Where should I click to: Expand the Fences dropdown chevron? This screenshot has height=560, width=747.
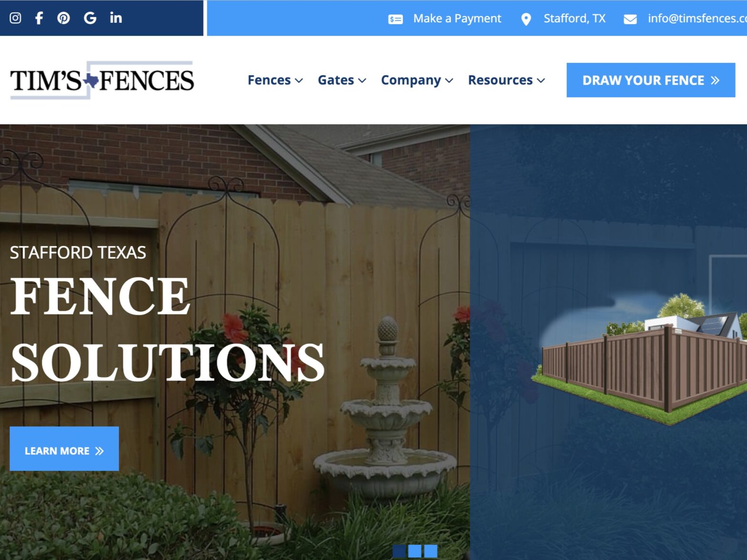coord(299,80)
